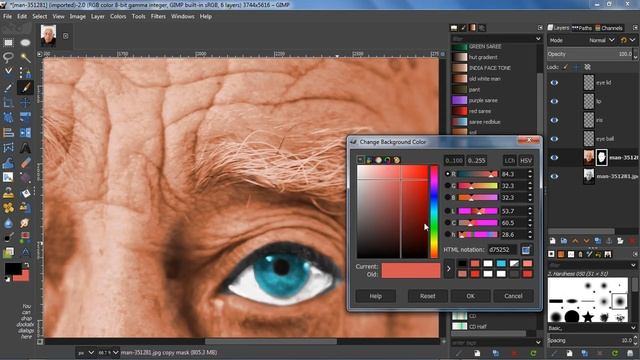Click the HTML notation input field
Screen dimensions: 640x360
pyautogui.click(x=502, y=249)
